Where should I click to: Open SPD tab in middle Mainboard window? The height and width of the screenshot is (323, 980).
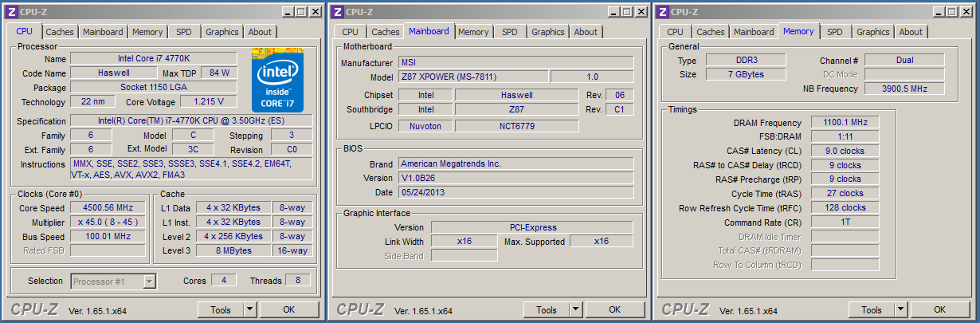click(510, 32)
